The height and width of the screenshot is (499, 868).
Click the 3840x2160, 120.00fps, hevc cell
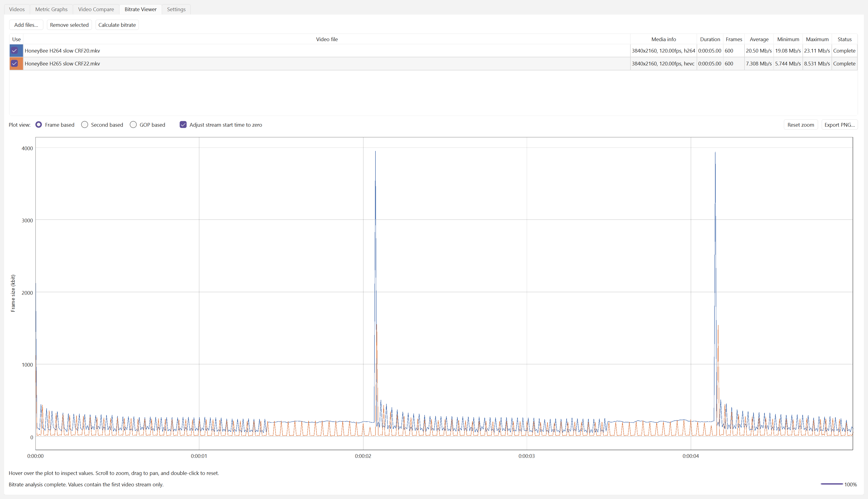663,63
